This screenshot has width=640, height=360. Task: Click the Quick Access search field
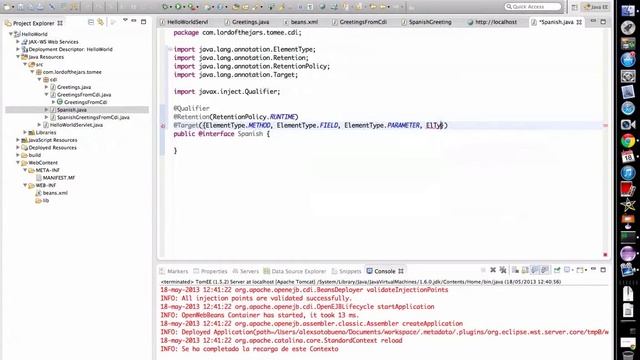[x=533, y=7]
